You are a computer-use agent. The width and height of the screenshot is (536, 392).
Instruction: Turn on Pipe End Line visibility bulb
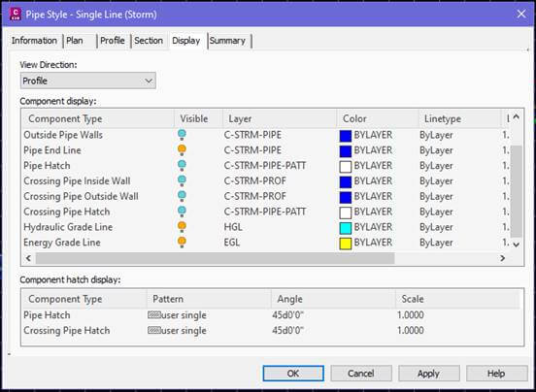[x=182, y=150]
